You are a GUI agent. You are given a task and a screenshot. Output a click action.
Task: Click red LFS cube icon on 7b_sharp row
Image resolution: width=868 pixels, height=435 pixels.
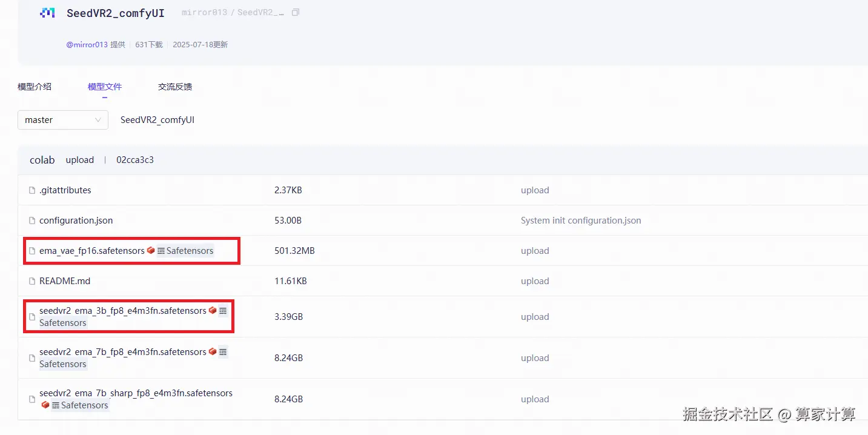(x=45, y=405)
